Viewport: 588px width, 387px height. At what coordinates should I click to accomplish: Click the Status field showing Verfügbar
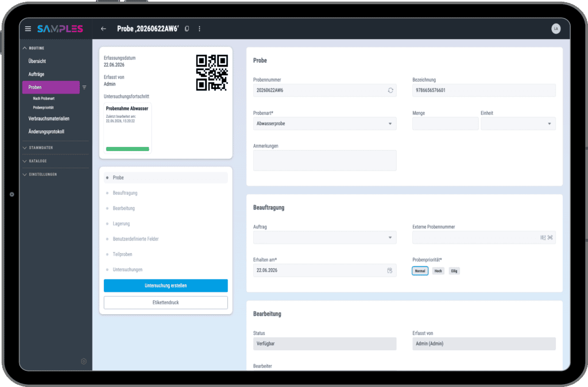pos(325,344)
